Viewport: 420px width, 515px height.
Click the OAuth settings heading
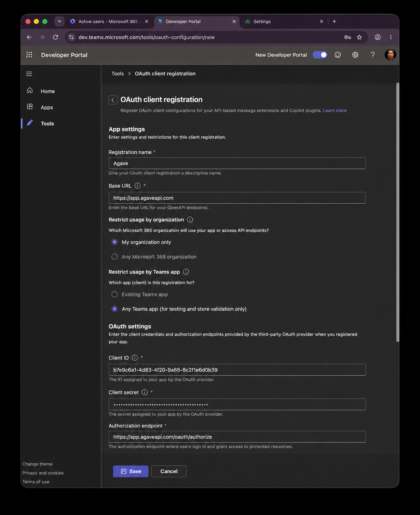pos(130,326)
